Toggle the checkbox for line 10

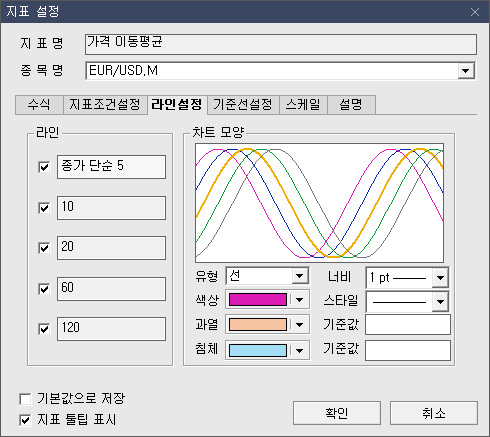[44, 208]
